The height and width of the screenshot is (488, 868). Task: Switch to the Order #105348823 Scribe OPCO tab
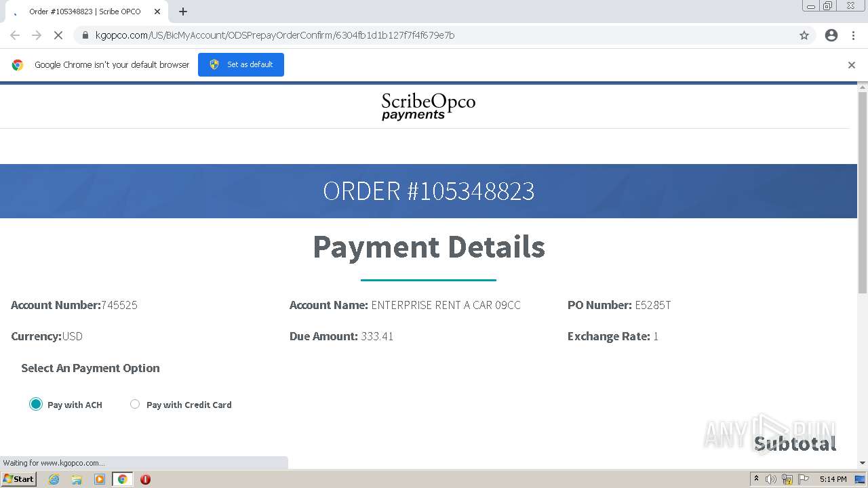(85, 12)
